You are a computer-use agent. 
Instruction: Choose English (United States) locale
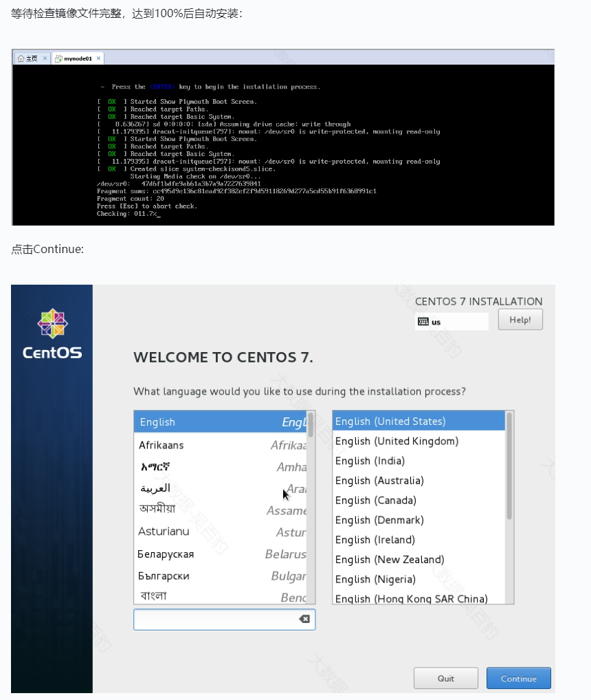click(x=419, y=421)
